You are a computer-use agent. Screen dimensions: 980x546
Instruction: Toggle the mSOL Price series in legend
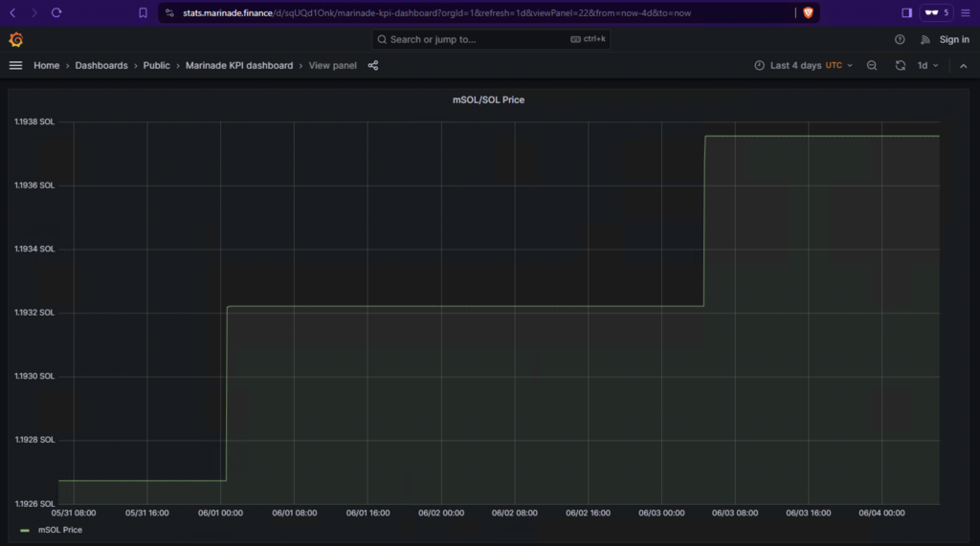59,530
